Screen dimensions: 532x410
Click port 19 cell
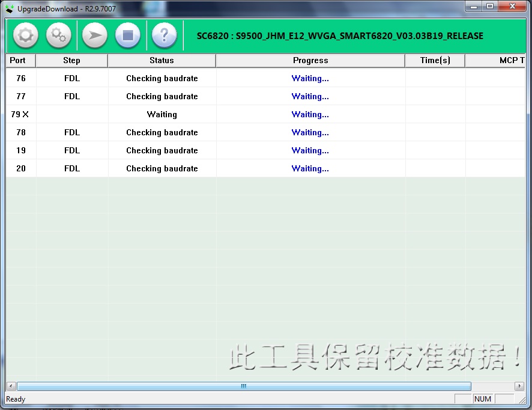pos(21,150)
